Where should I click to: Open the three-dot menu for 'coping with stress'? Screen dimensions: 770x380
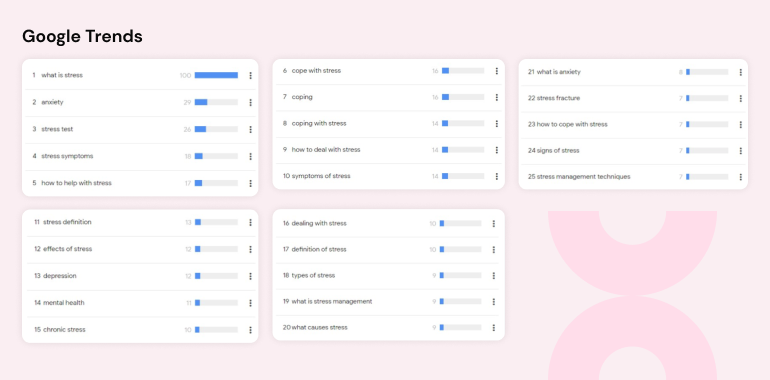(x=497, y=124)
